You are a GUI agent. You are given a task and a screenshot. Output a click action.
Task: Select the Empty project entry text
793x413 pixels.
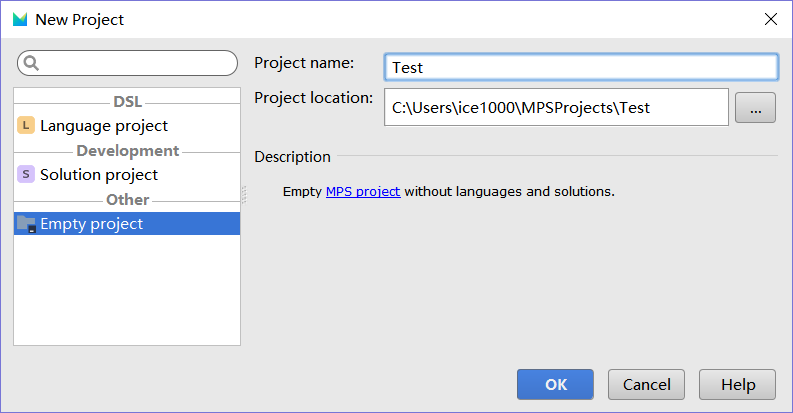click(x=91, y=224)
